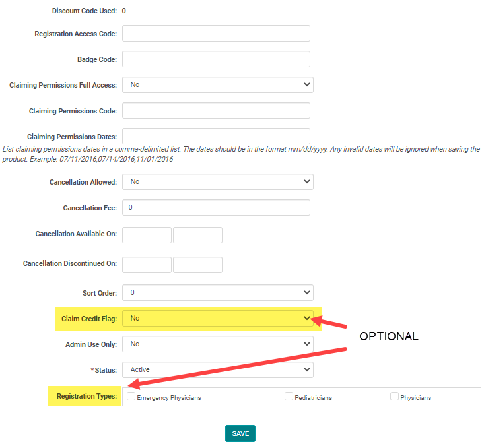Screen dimensions: 482x448
Task: Enable the Physicians checkbox
Action: [394, 397]
